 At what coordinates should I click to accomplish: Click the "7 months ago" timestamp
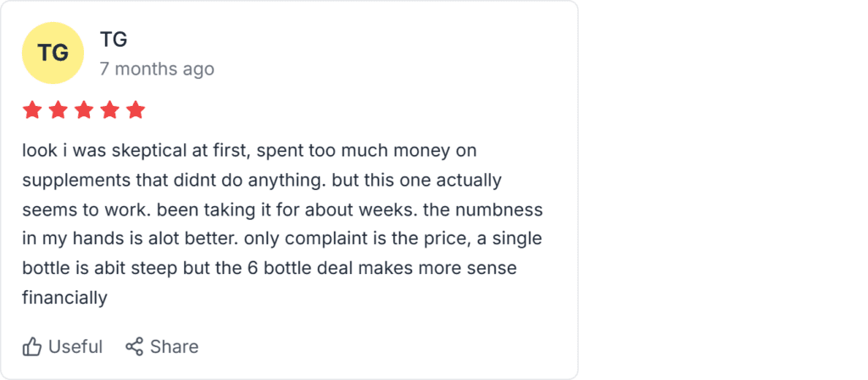click(x=157, y=69)
